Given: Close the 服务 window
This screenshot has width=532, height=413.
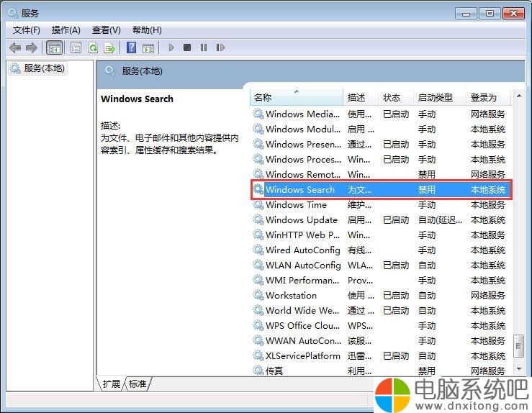Looking at the screenshot, I should (x=513, y=14).
